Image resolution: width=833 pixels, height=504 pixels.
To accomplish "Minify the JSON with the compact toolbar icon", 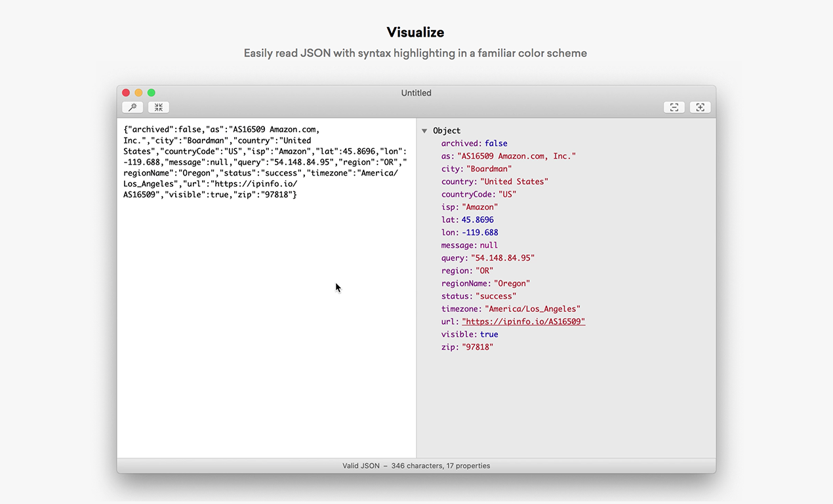I will coord(158,107).
